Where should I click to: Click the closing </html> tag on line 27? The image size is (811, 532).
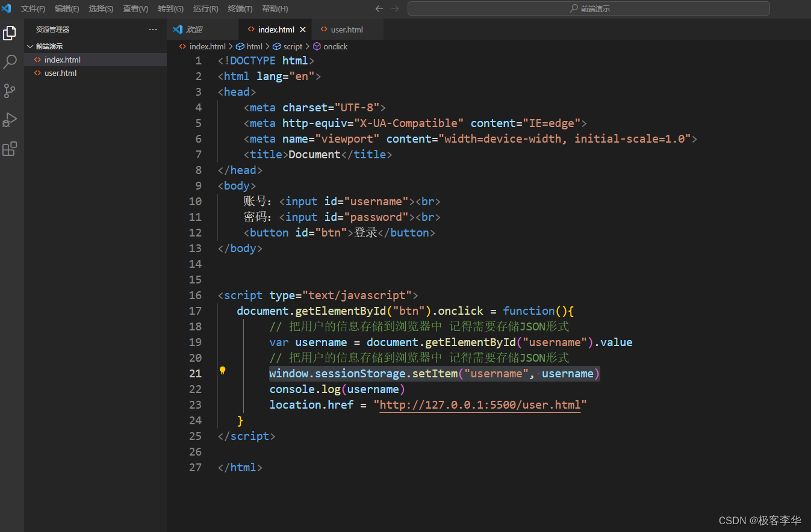(x=240, y=467)
